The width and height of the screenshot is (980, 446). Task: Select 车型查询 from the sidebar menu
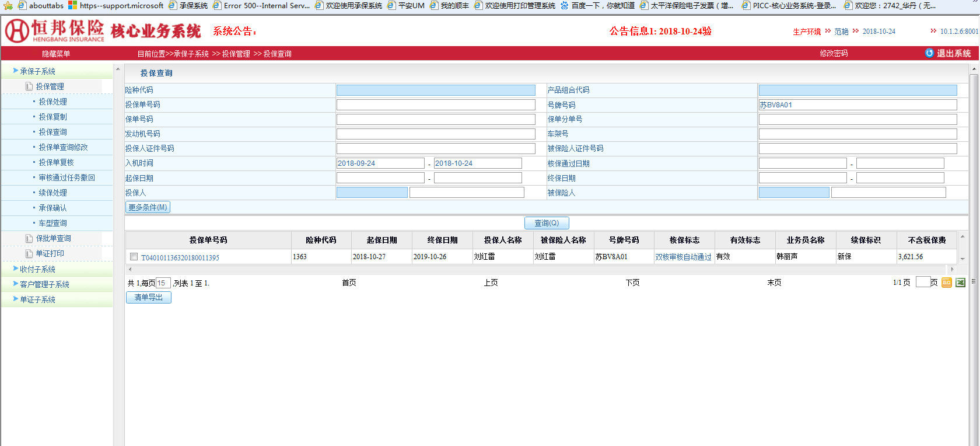pyautogui.click(x=52, y=223)
